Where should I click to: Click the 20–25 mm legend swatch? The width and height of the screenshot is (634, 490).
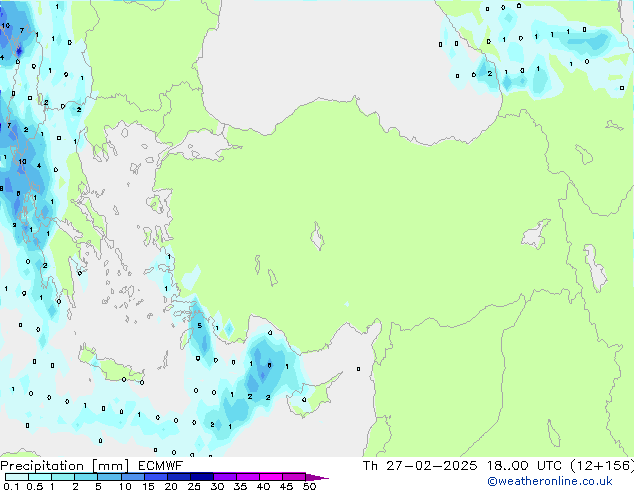tap(179, 477)
